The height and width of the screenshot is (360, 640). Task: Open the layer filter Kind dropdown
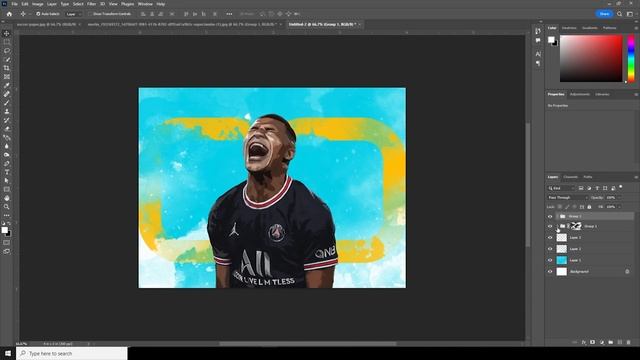[x=561, y=188]
